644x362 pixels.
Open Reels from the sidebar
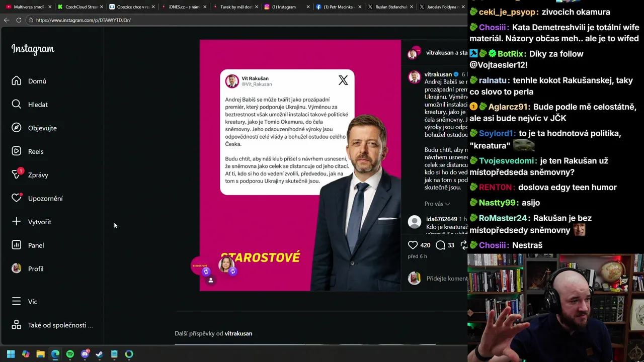(x=28, y=151)
